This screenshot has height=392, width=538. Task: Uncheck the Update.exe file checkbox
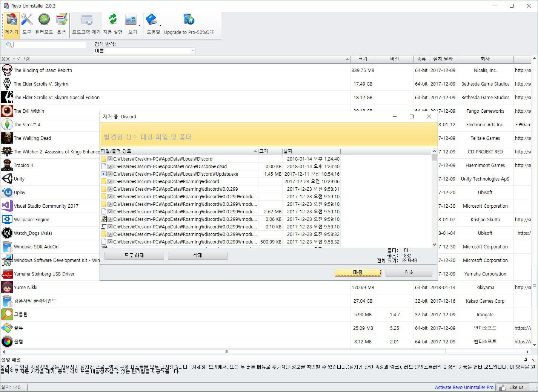point(110,174)
